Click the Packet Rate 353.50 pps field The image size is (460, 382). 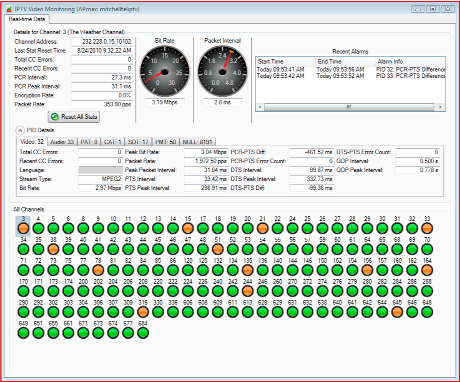click(x=102, y=104)
